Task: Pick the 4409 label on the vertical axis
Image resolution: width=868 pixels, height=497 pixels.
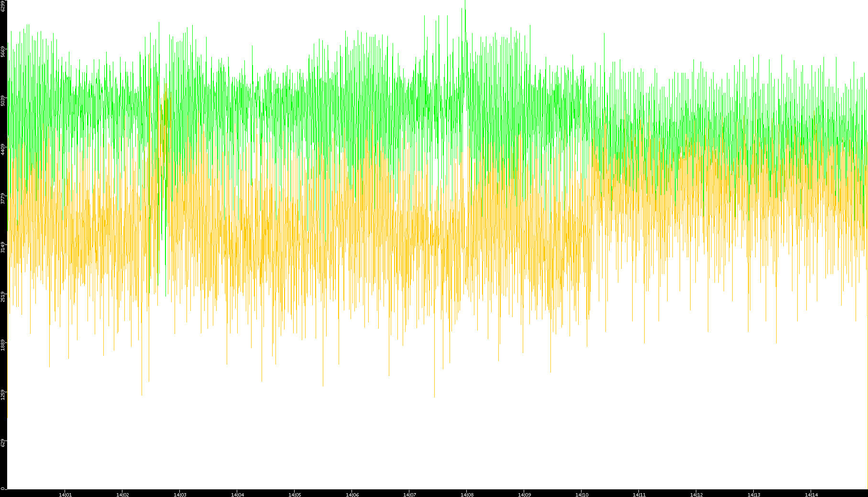Action: [3, 149]
